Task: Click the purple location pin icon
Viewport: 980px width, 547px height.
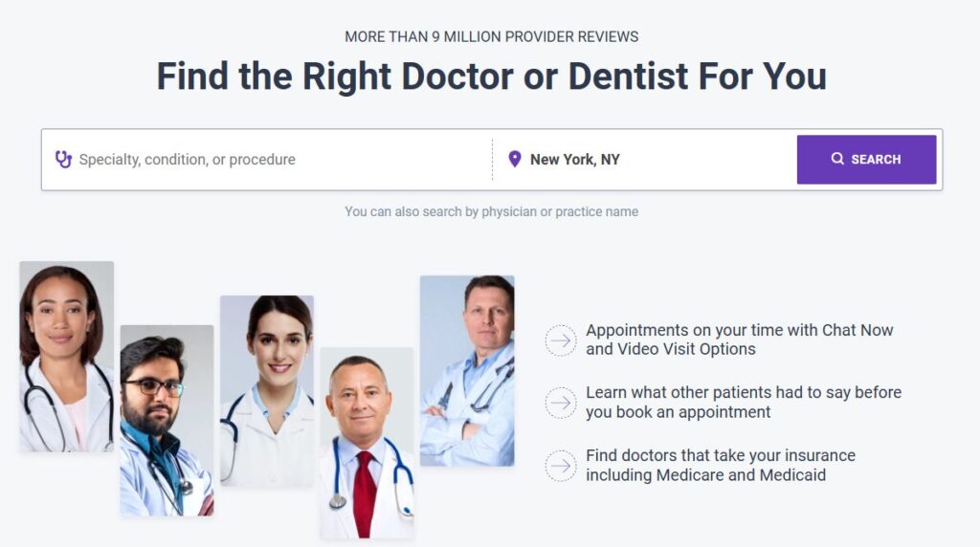Action: pos(514,160)
